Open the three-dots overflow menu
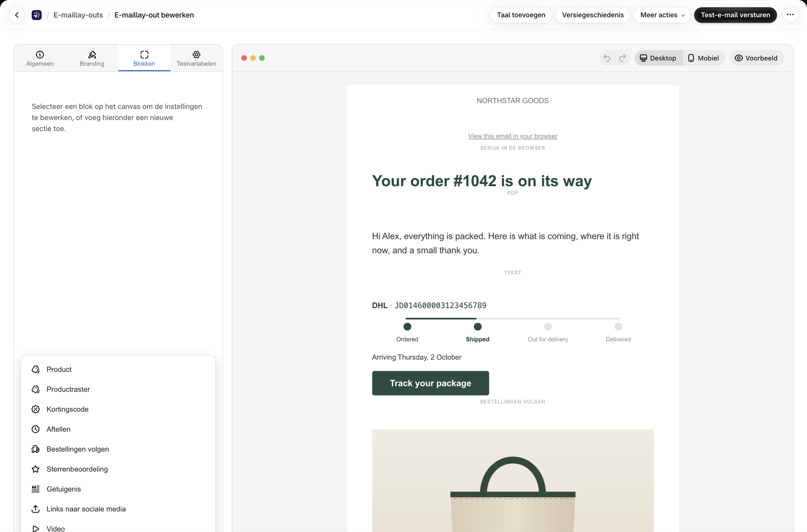Image resolution: width=807 pixels, height=532 pixels. click(790, 15)
